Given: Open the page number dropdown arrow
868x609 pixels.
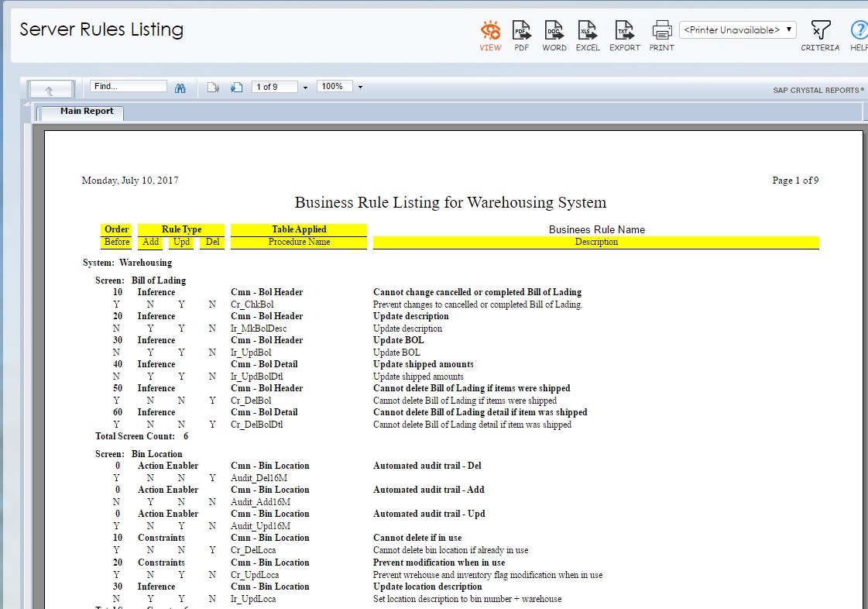Looking at the screenshot, I should coord(305,88).
